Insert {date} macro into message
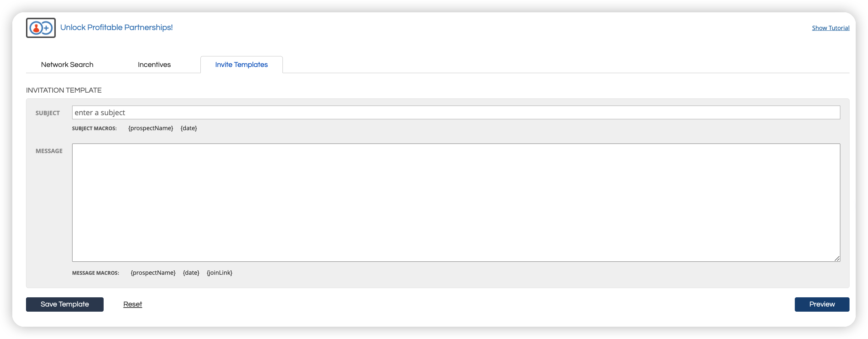 click(x=191, y=273)
